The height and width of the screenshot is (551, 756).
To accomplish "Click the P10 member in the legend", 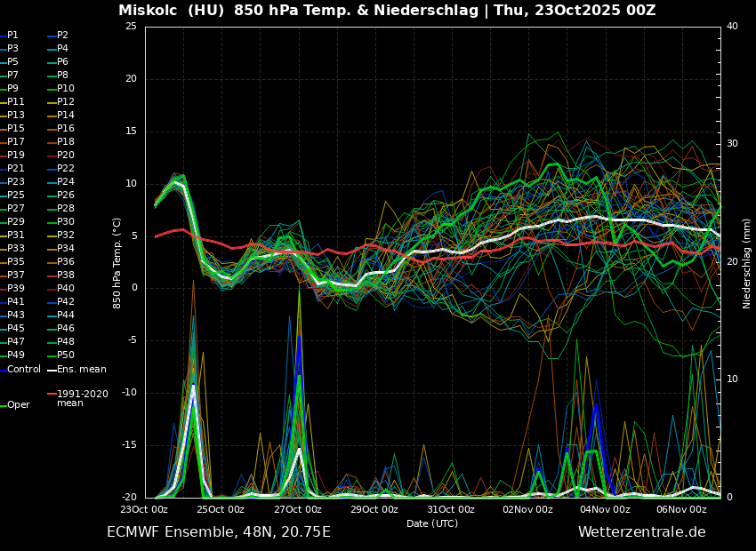I will [66, 88].
